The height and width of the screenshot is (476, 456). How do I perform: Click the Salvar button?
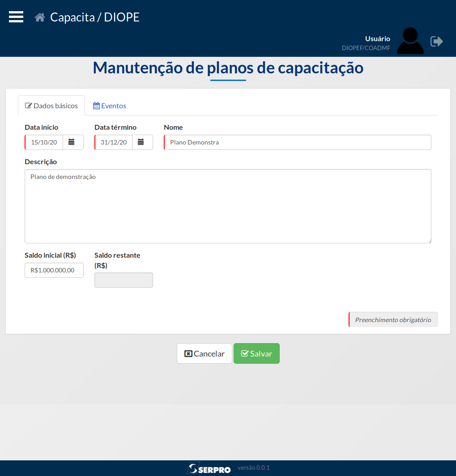[256, 353]
